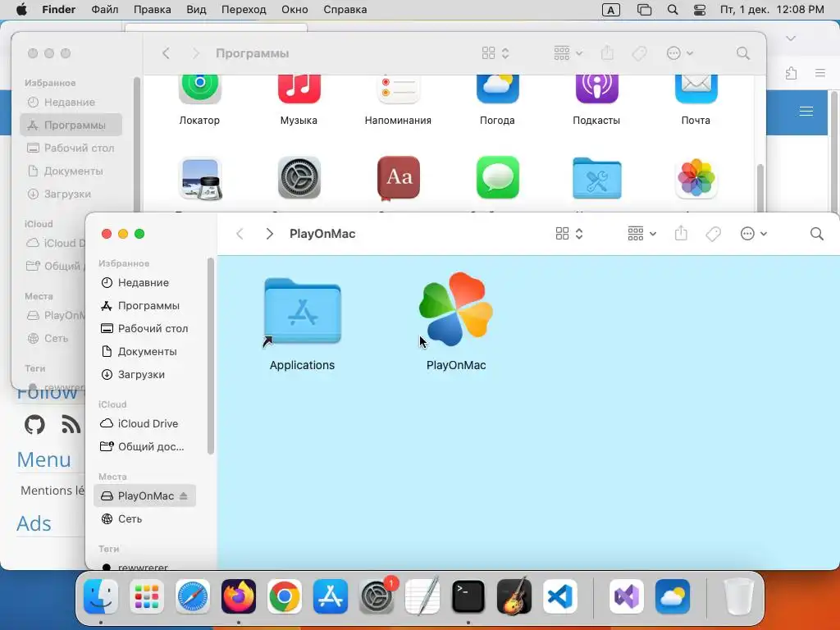Open the PlayOnMac application icon
Image resolution: width=840 pixels, height=630 pixels.
tap(456, 309)
